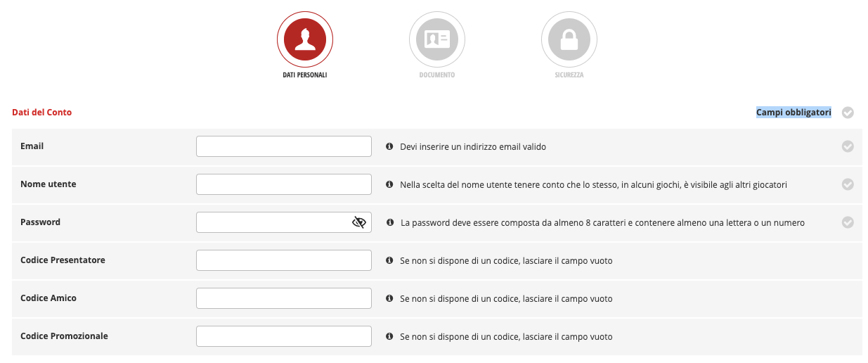The image size is (868, 363).
Task: Click the 'La password deve essere composta' hint
Action: pyautogui.click(x=603, y=222)
